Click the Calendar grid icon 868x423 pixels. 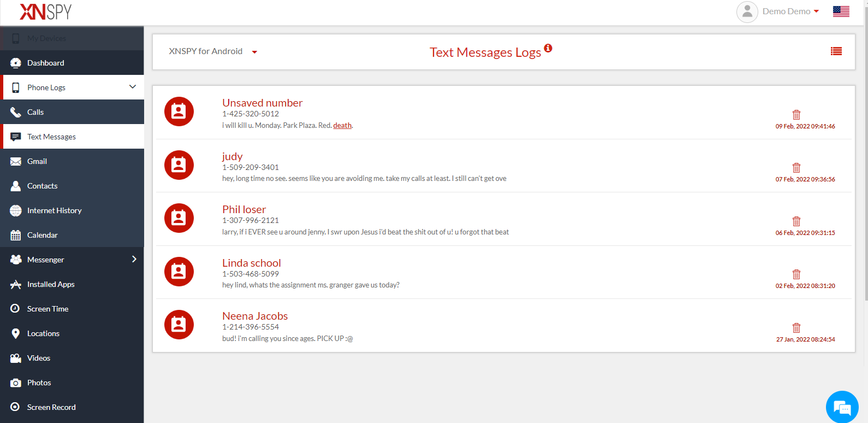16,236
